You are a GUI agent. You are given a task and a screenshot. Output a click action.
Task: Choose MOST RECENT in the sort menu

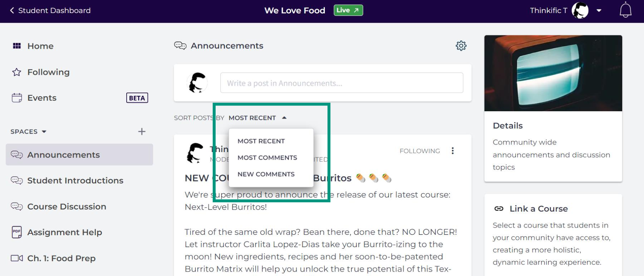(x=261, y=141)
